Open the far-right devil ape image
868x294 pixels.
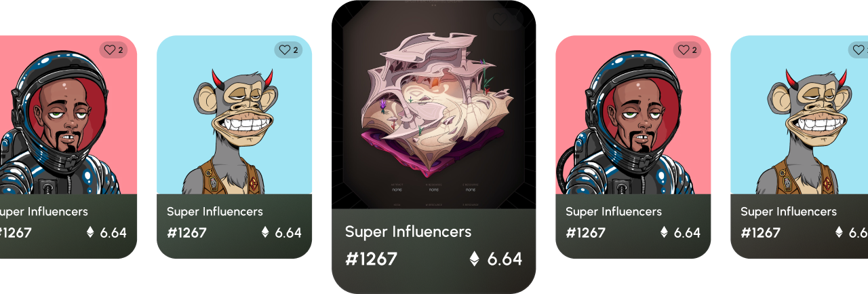[799, 115]
